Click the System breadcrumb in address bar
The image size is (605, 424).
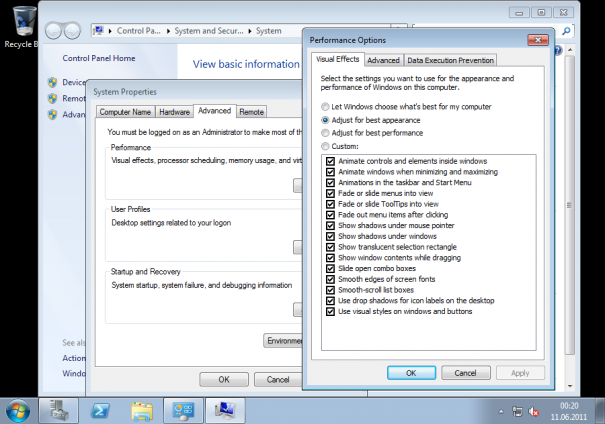[x=269, y=31]
